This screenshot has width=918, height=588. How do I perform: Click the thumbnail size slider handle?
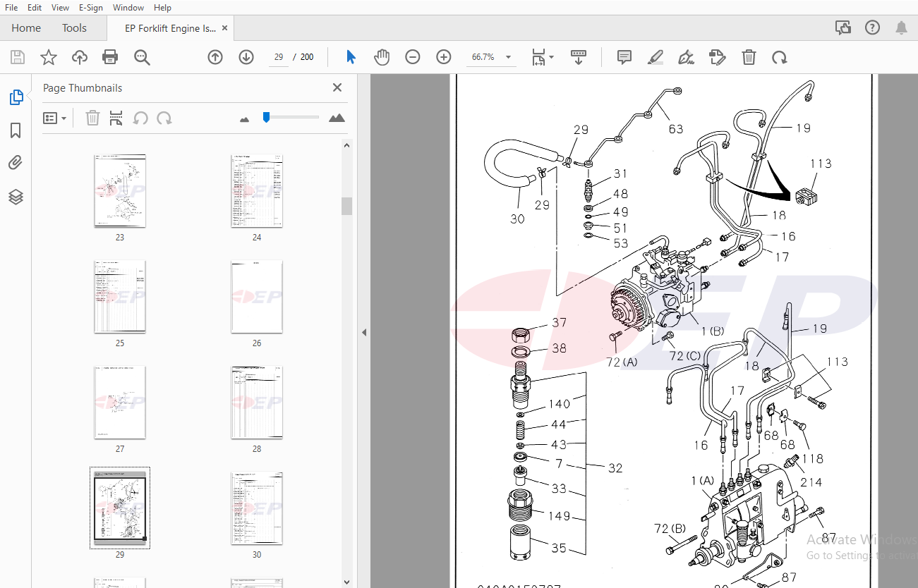pyautogui.click(x=266, y=117)
